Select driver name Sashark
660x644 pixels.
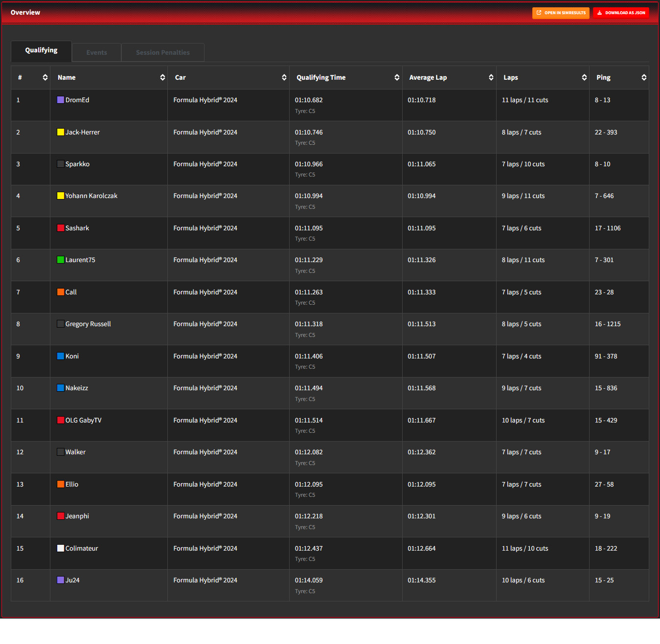77,228
